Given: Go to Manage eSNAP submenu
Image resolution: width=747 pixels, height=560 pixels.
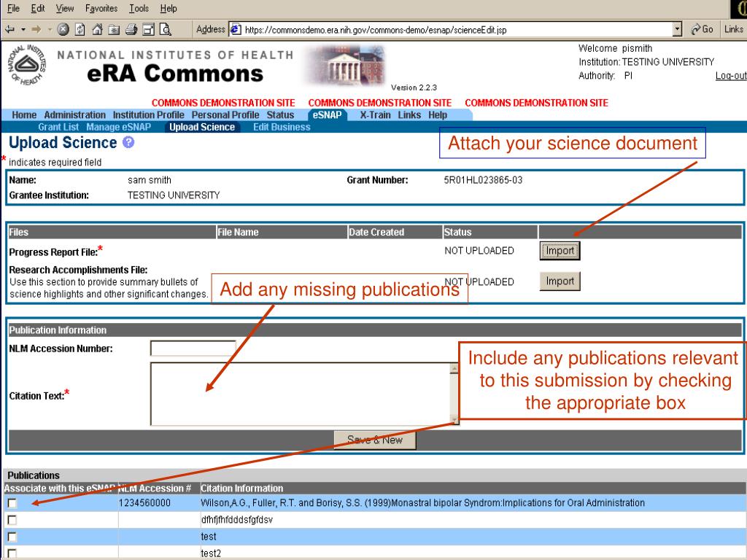Looking at the screenshot, I should pos(119,127).
